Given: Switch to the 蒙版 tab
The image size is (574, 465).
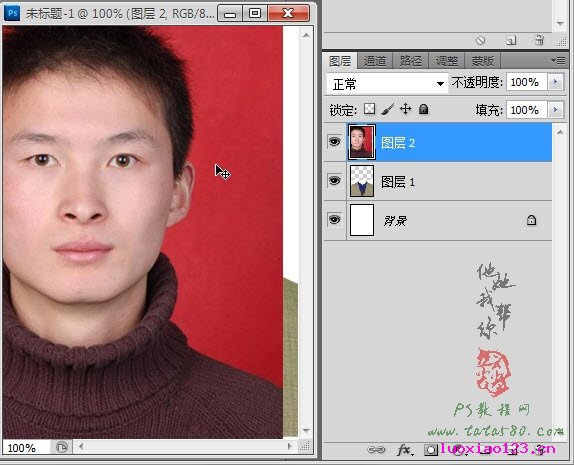Looking at the screenshot, I should click(x=482, y=61).
